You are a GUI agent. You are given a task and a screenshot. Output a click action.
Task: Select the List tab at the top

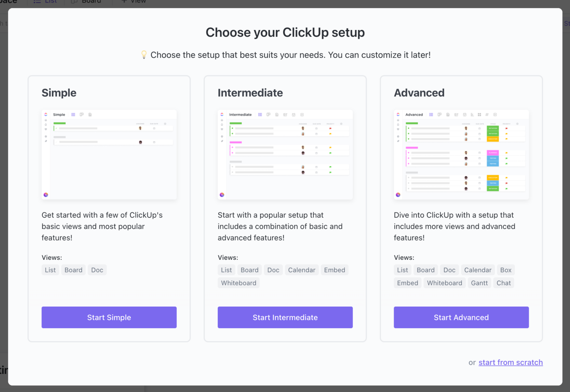pyautogui.click(x=45, y=2)
